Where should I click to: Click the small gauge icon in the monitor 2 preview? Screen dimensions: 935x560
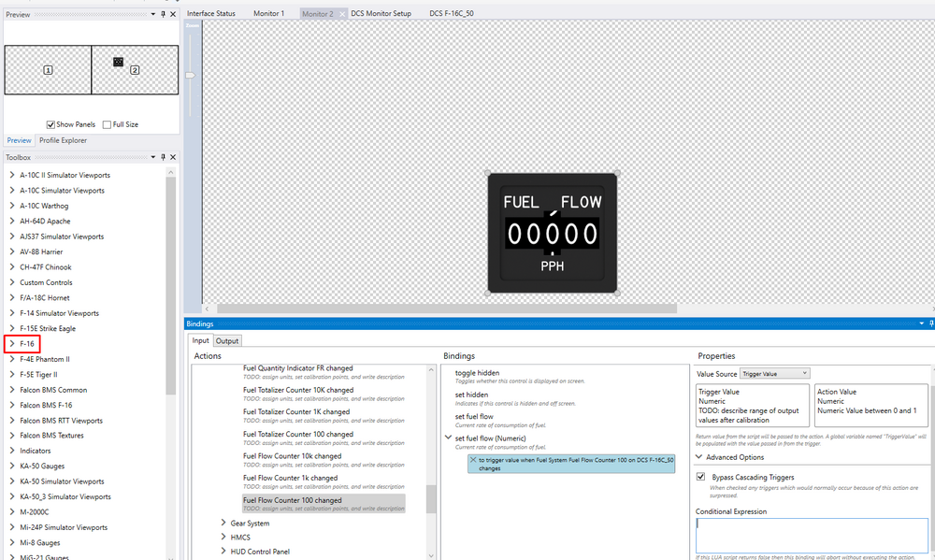(x=118, y=62)
